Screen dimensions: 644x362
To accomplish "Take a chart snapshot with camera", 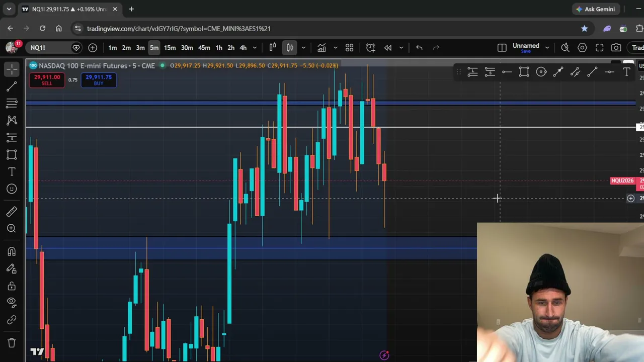I will 616,48.
